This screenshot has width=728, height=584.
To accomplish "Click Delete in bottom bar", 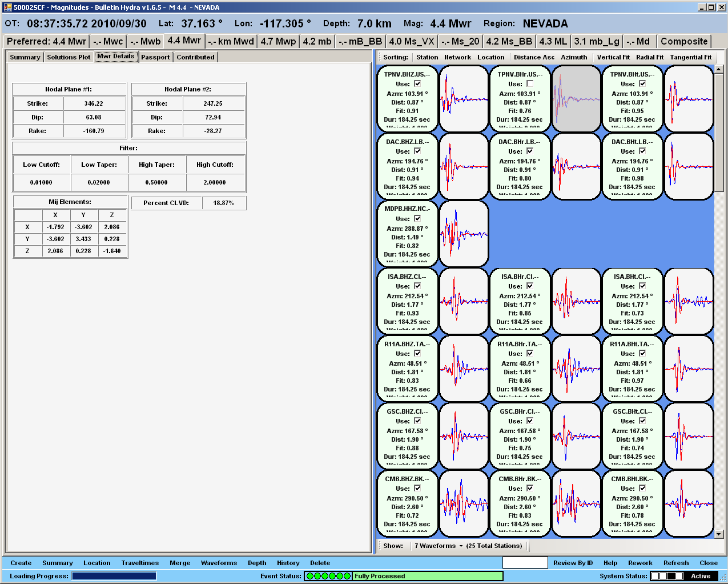I will (x=320, y=563).
